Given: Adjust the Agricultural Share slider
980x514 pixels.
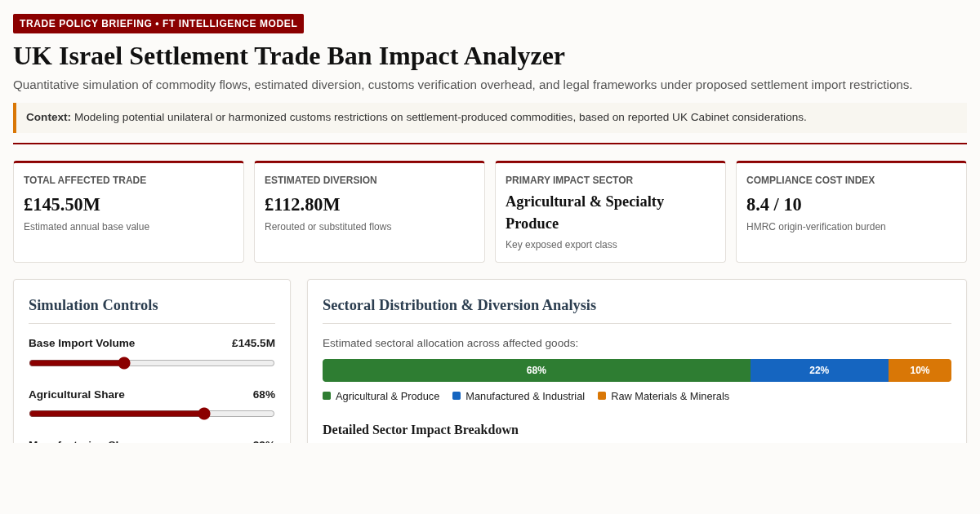Looking at the screenshot, I should [152, 414].
